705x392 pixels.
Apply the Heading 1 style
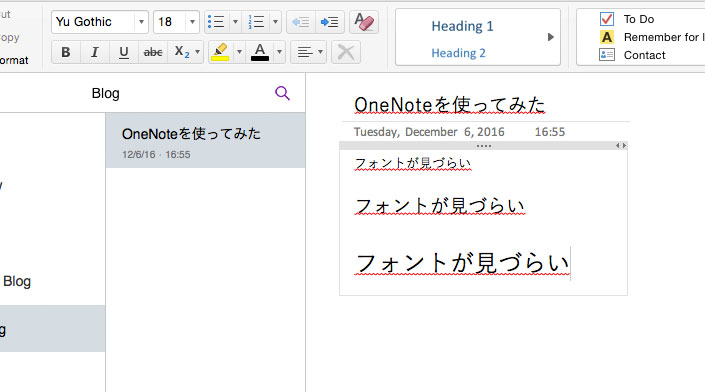click(x=462, y=26)
